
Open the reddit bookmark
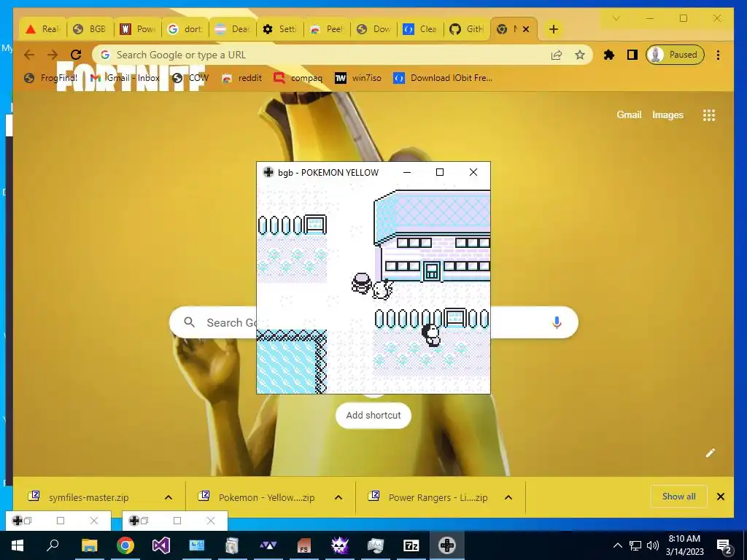point(241,78)
